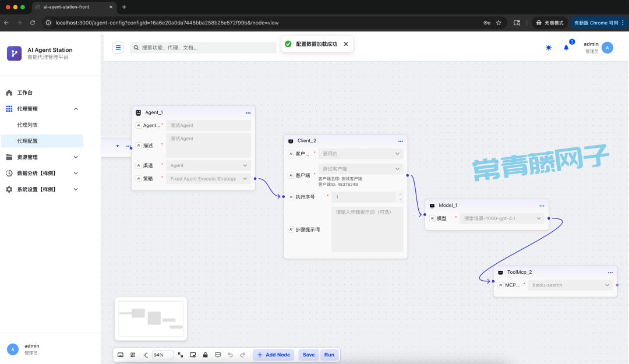Click the comment bubble icon in toolbar
This screenshot has width=629, height=364.
[218, 355]
